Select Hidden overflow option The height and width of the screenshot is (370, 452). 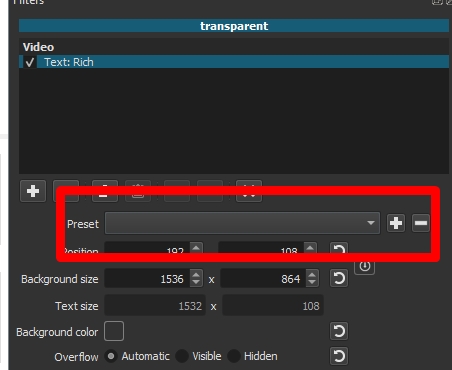click(234, 356)
